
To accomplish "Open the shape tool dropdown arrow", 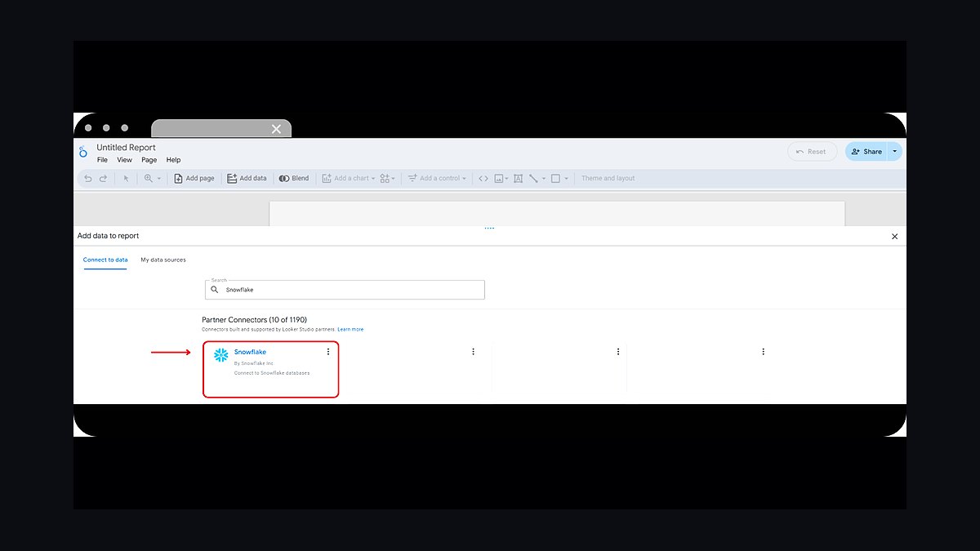I will [566, 178].
